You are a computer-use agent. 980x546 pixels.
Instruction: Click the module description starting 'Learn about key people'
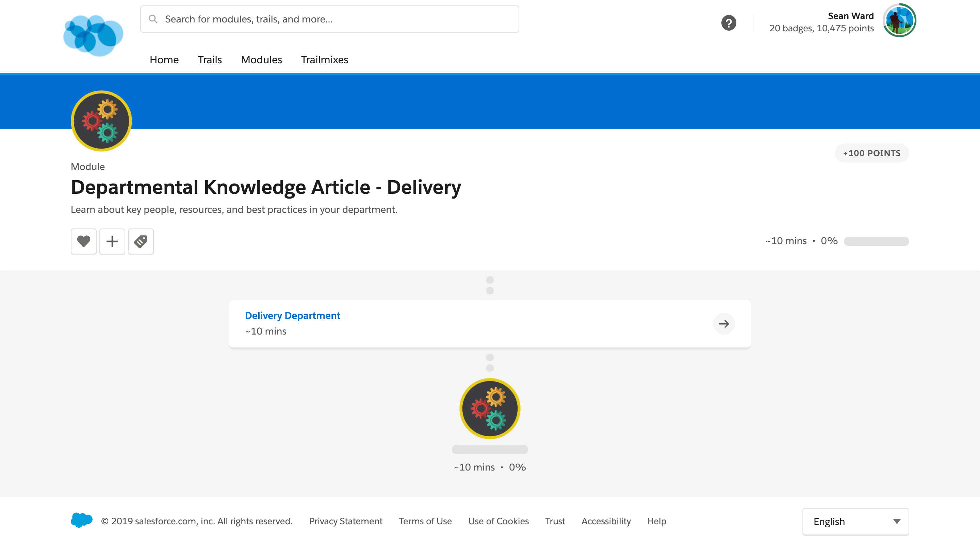(x=234, y=209)
